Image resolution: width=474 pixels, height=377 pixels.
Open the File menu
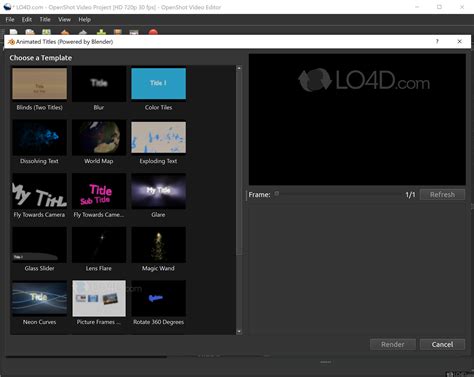click(x=10, y=20)
